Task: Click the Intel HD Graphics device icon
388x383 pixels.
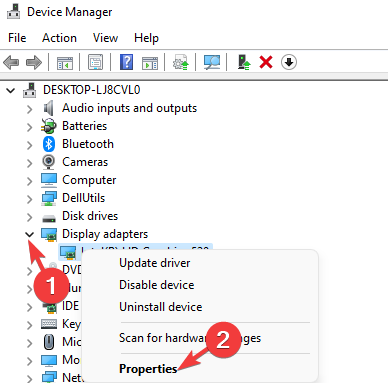Action: pyautogui.click(x=68, y=252)
